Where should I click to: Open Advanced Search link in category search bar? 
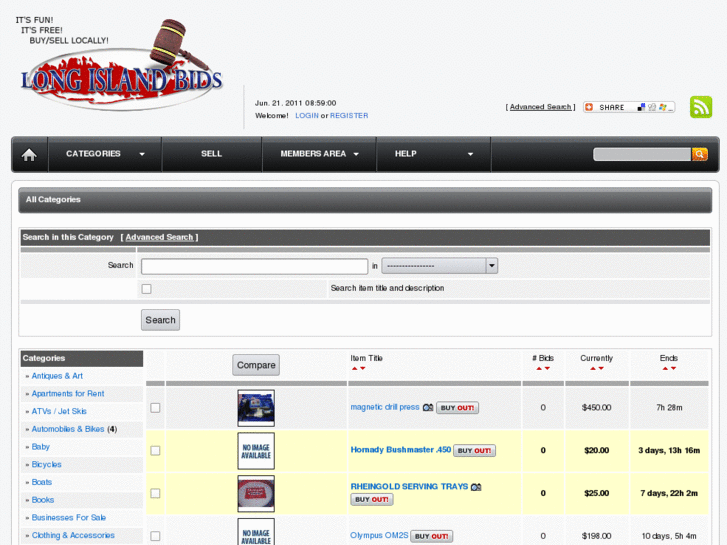pos(159,237)
